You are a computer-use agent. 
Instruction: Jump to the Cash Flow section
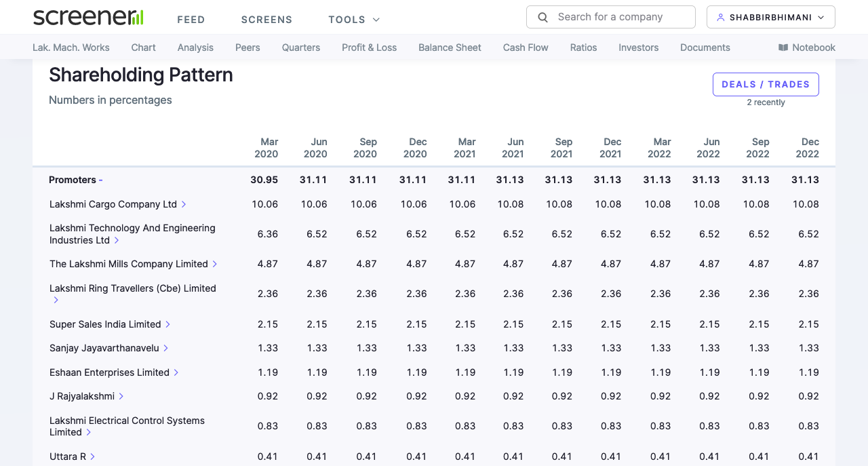coord(526,47)
